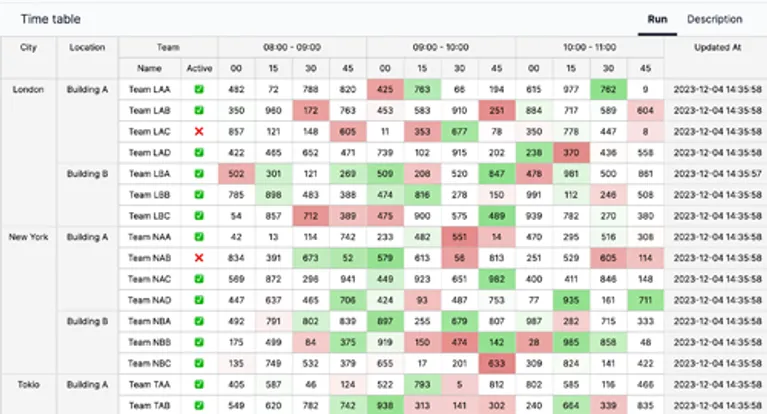
Task: Click the Team LBC name cell
Action: tap(150, 216)
